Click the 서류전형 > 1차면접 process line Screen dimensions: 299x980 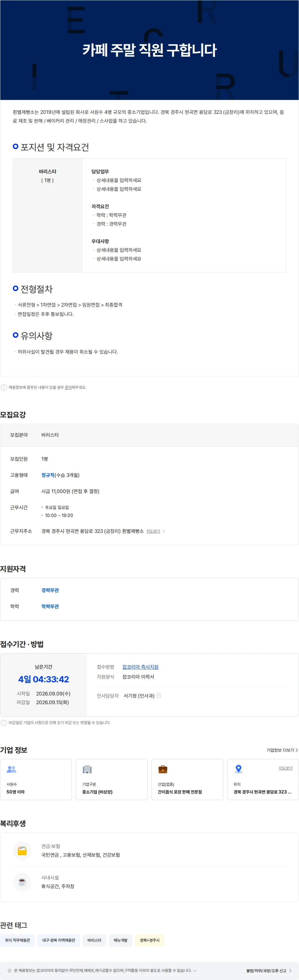70,305
